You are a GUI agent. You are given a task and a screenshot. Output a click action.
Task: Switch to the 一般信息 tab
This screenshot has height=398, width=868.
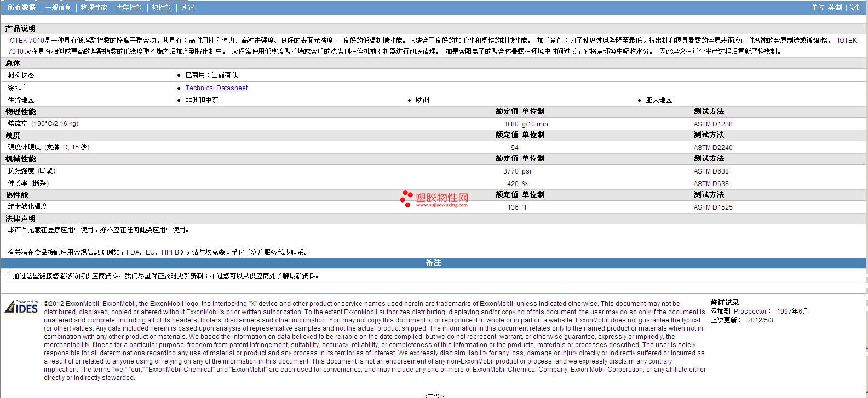58,8
